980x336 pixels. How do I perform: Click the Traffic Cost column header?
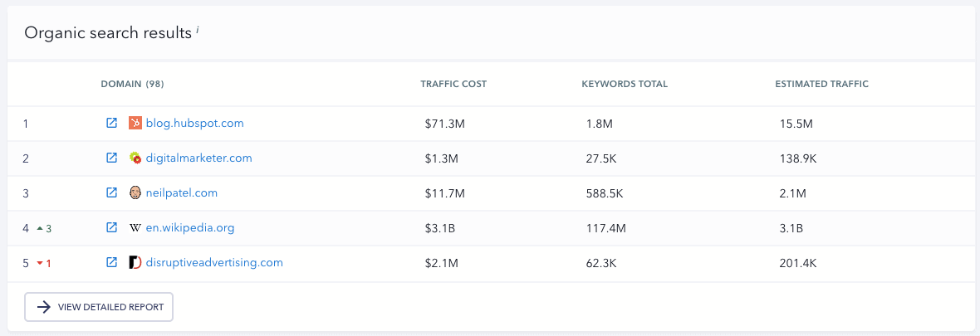[x=453, y=84]
